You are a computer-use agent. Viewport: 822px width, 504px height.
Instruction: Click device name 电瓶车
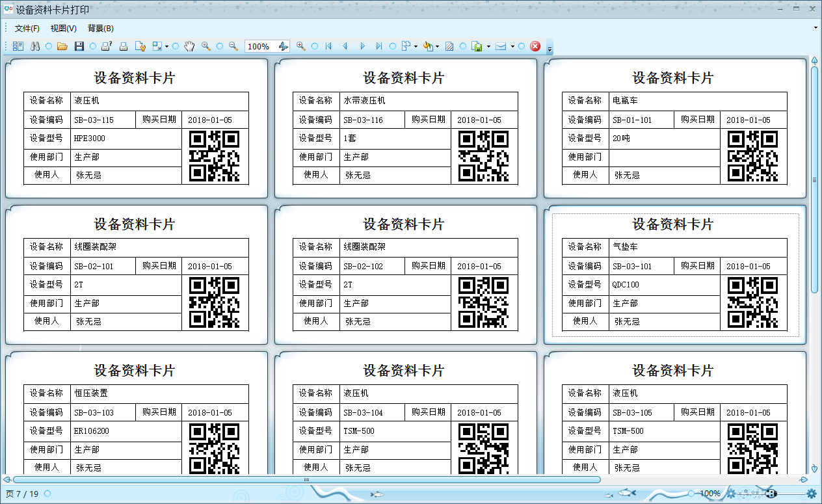[625, 101]
